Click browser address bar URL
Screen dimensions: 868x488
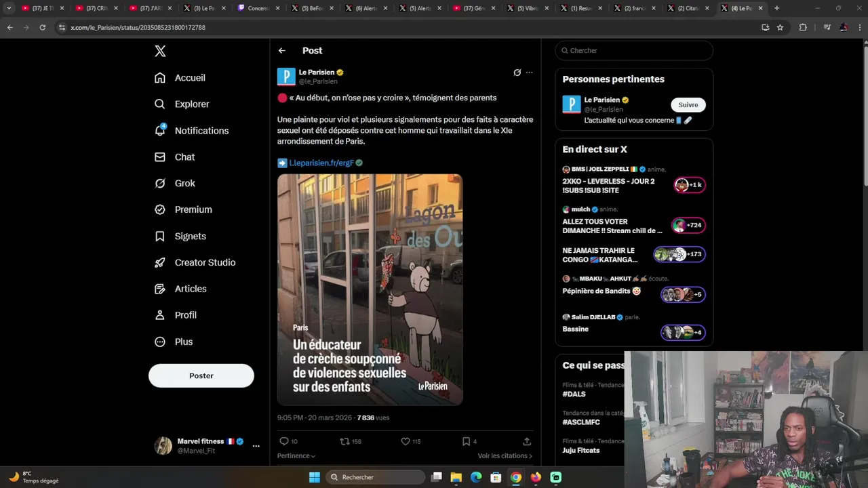tap(138, 27)
